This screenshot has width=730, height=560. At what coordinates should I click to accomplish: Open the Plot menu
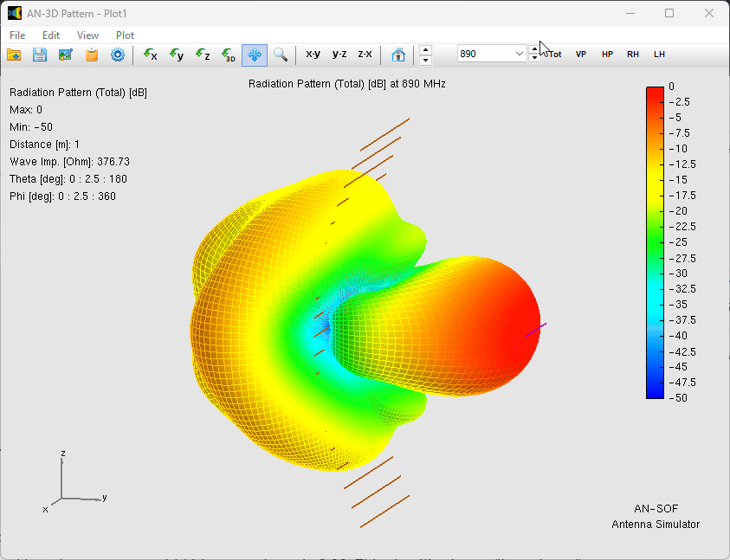pyautogui.click(x=125, y=35)
